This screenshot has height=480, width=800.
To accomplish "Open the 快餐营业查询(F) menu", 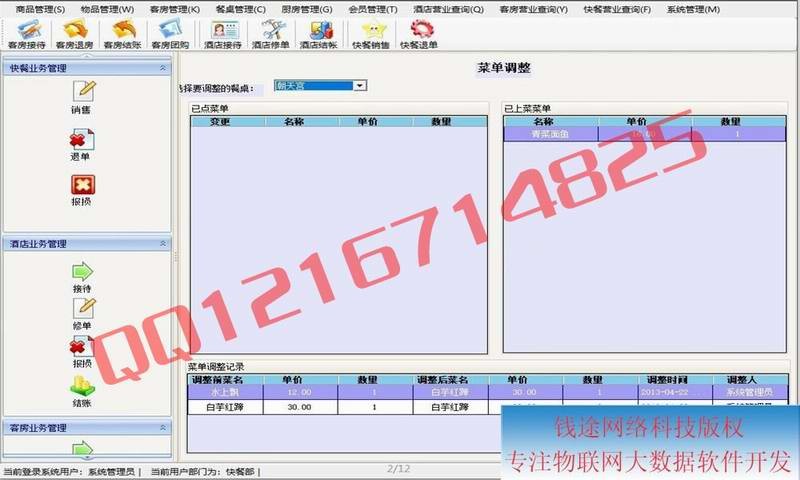I will click(x=617, y=9).
